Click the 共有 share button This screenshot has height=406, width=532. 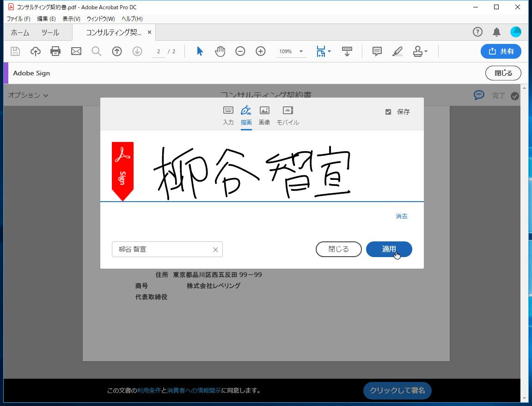501,51
